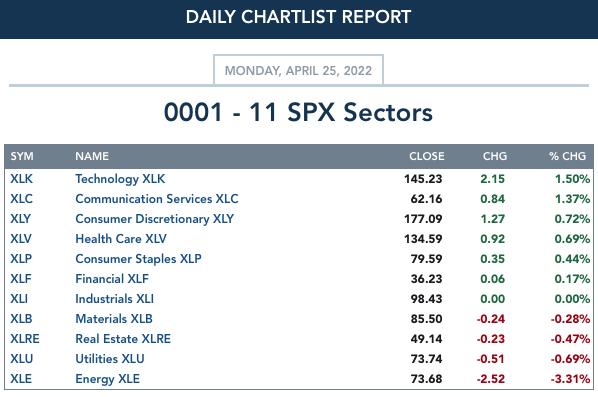The width and height of the screenshot is (598, 397).
Task: Sort table by NAME column header
Action: 92,156
